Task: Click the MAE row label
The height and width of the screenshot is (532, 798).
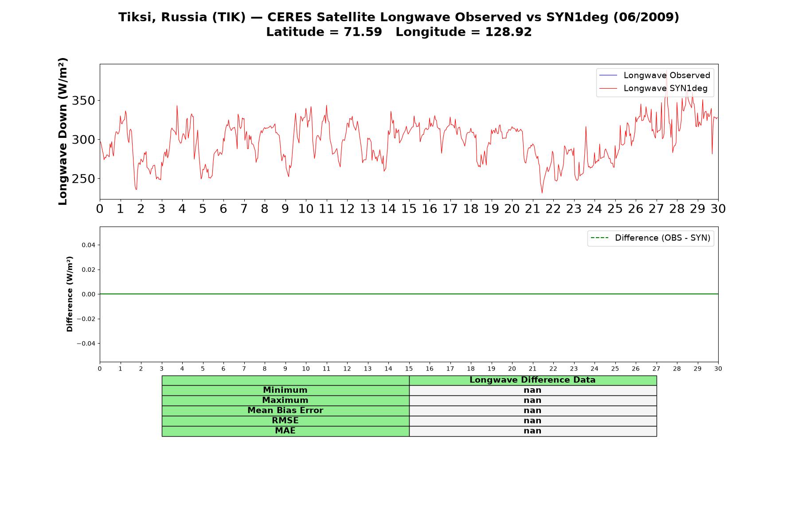Action: [285, 431]
